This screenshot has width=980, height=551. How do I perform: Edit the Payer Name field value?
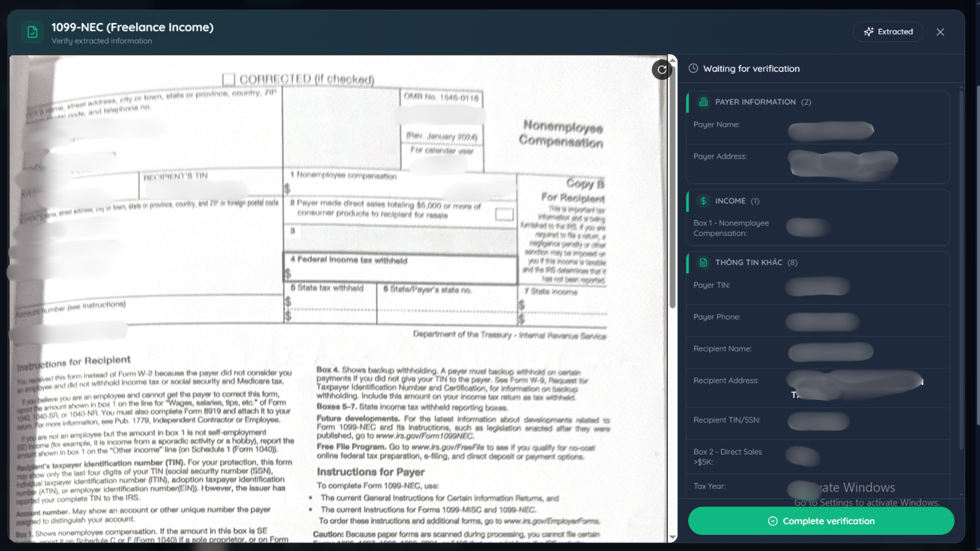[831, 131]
